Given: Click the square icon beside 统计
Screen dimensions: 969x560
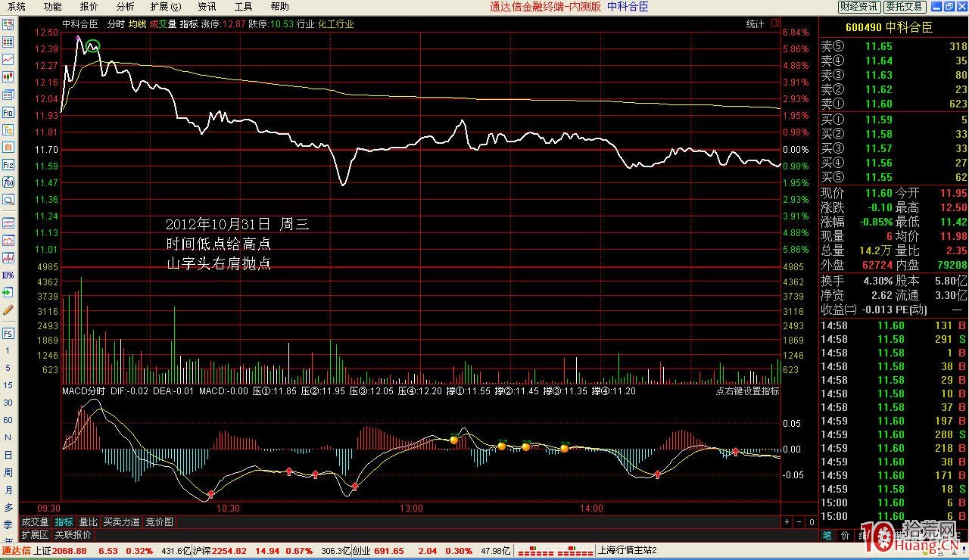Looking at the screenshot, I should [775, 24].
